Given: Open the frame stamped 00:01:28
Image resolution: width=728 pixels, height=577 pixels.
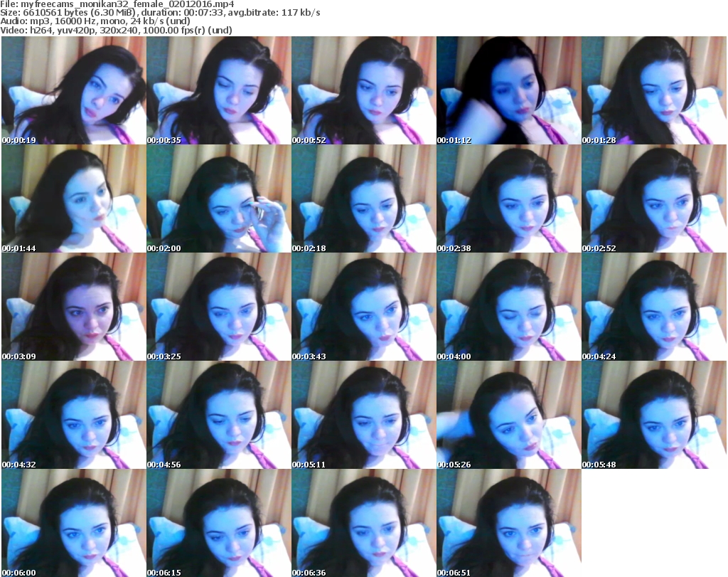Looking at the screenshot, I should (x=654, y=90).
